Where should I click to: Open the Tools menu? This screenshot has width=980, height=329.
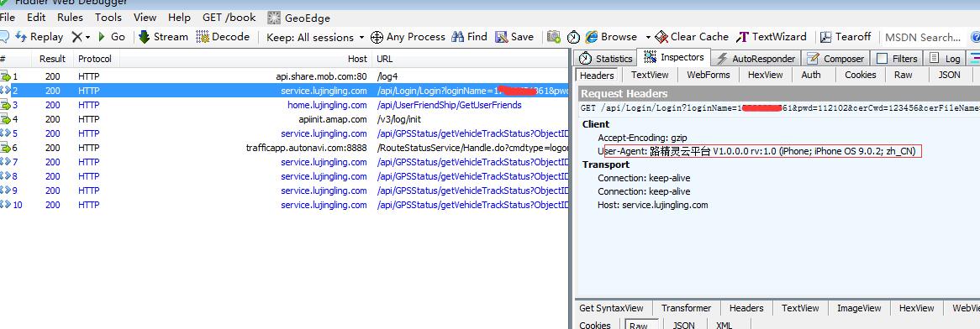pyautogui.click(x=108, y=18)
